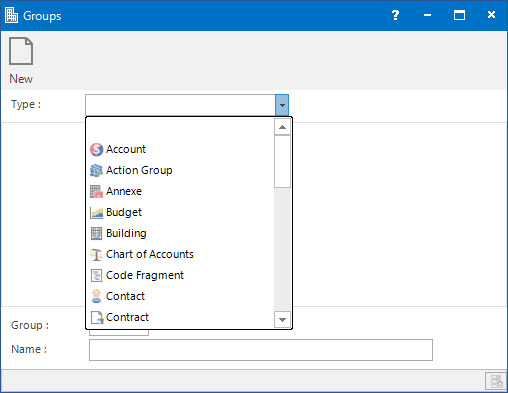Click the status bar icon at bottom right
Image resolution: width=508 pixels, height=393 pixels.
pos(496,381)
